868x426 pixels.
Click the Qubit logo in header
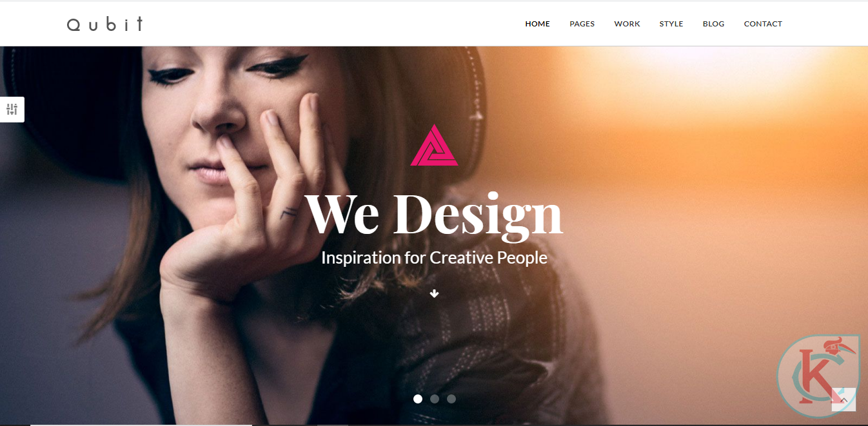[105, 24]
